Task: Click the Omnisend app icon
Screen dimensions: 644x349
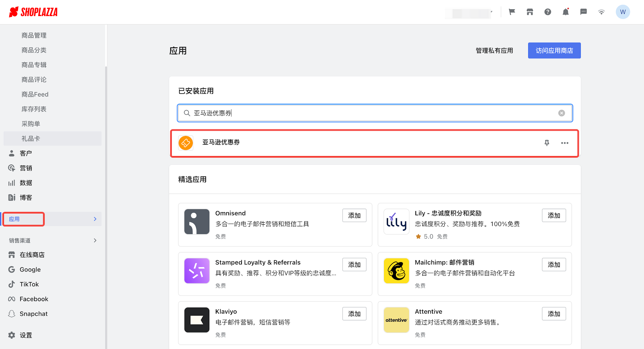Action: (x=197, y=222)
